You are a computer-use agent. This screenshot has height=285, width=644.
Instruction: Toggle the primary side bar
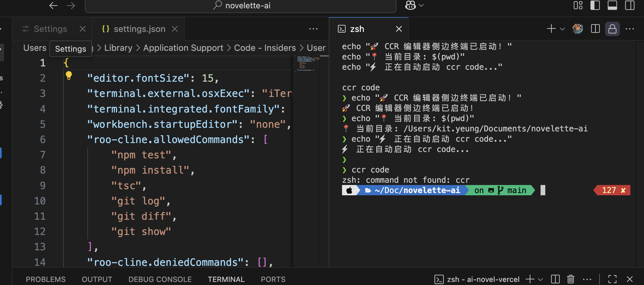click(595, 5)
